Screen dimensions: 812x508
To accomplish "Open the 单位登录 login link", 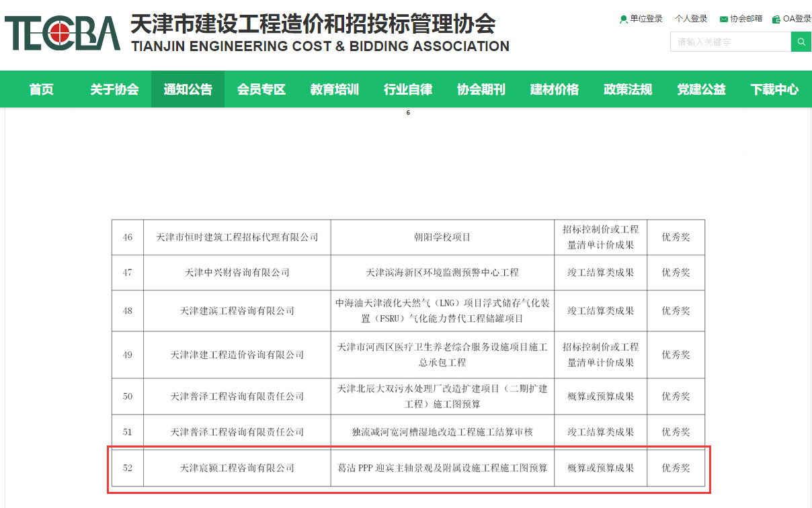I will point(646,19).
